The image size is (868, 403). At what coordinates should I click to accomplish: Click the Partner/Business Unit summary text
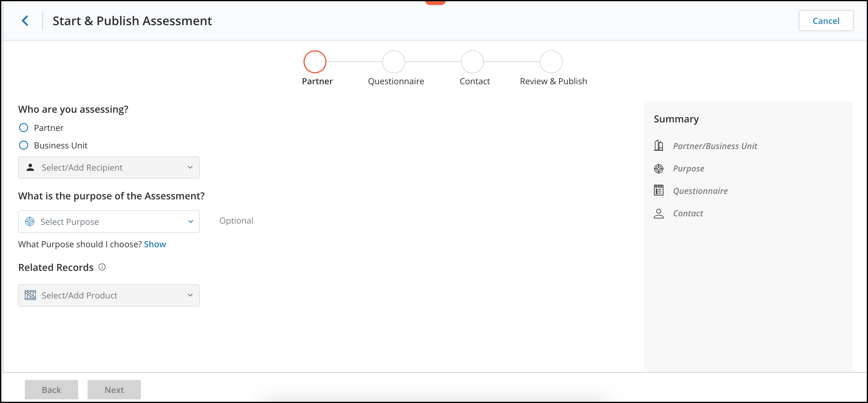(x=715, y=146)
